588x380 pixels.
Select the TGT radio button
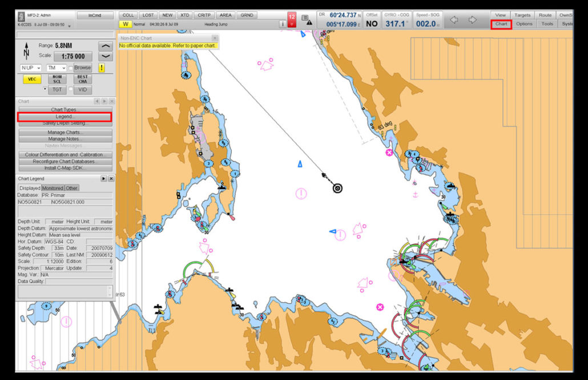45,89
